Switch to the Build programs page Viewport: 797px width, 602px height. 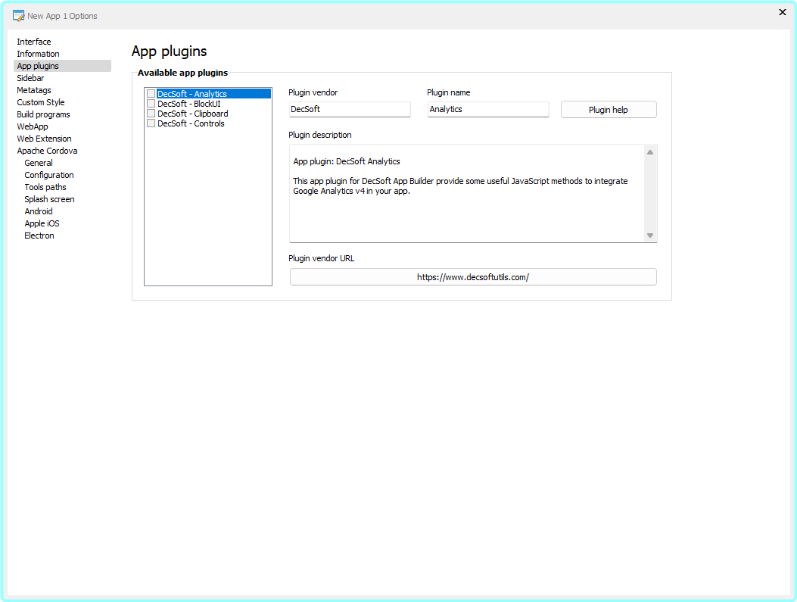(44, 115)
